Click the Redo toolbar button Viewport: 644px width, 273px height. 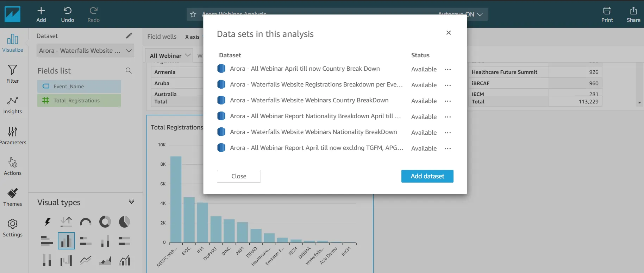(93, 15)
